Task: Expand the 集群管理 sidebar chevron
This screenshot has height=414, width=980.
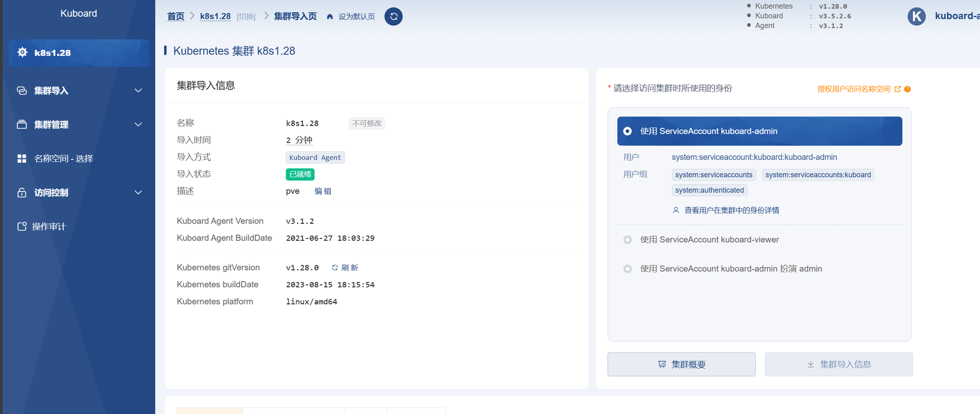Action: click(138, 124)
